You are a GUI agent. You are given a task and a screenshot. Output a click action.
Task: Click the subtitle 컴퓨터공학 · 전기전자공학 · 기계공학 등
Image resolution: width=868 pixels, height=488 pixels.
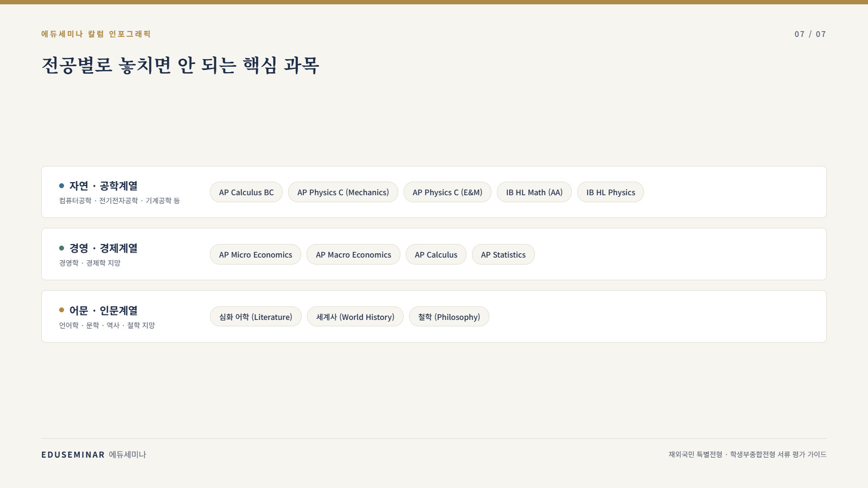point(119,201)
